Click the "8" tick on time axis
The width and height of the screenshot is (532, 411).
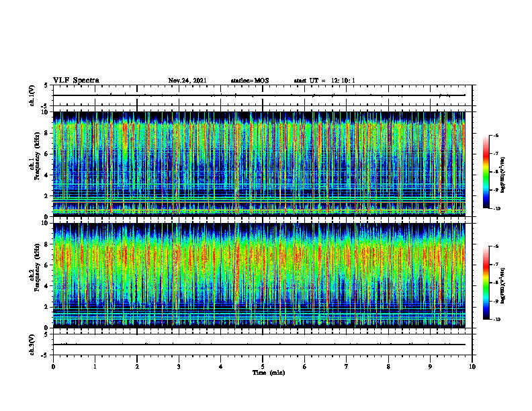[388, 367]
